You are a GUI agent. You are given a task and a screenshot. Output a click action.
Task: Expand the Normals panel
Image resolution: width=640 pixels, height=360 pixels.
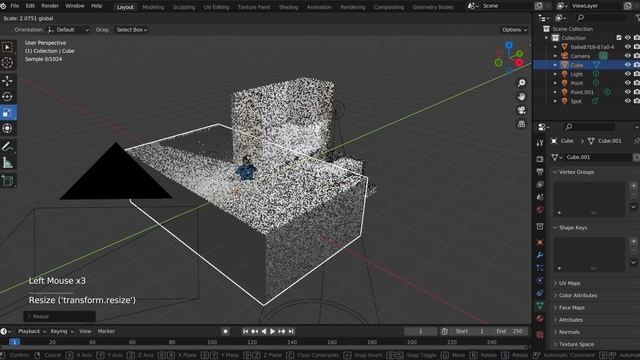569,332
